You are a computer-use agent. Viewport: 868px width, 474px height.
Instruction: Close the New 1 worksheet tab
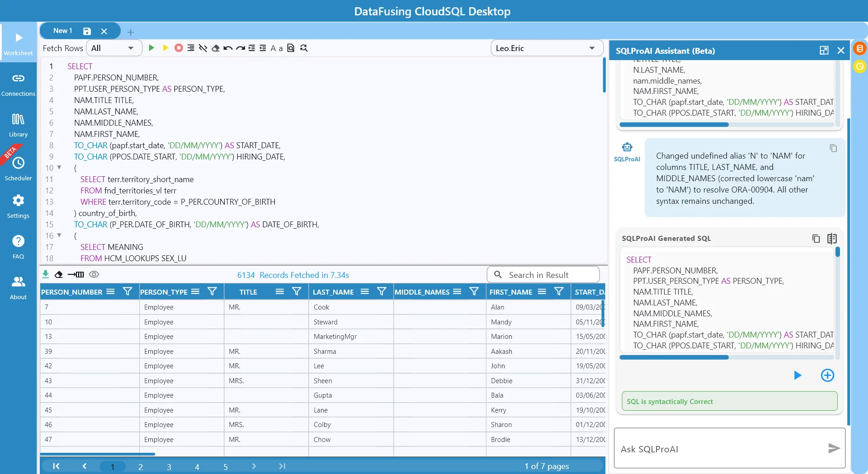coord(104,31)
